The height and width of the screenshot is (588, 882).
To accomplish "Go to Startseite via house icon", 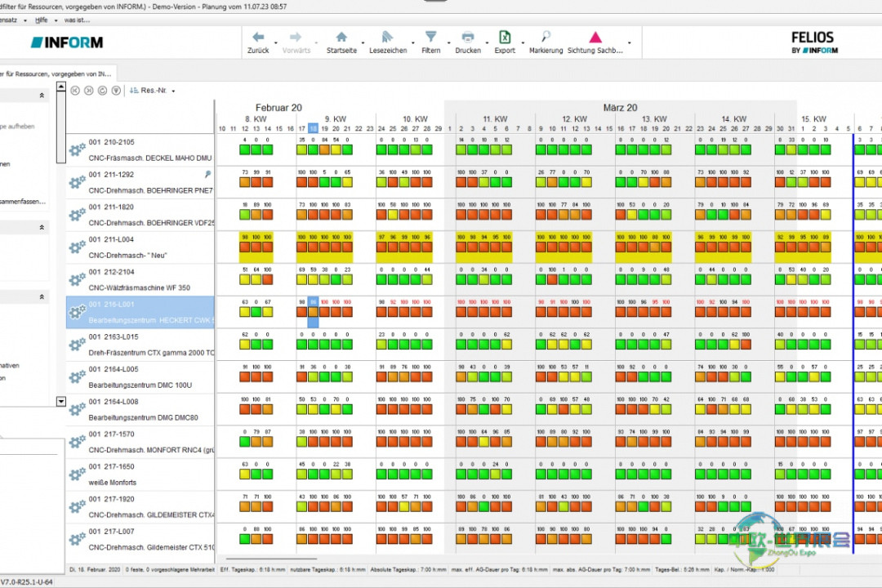I will point(341,38).
